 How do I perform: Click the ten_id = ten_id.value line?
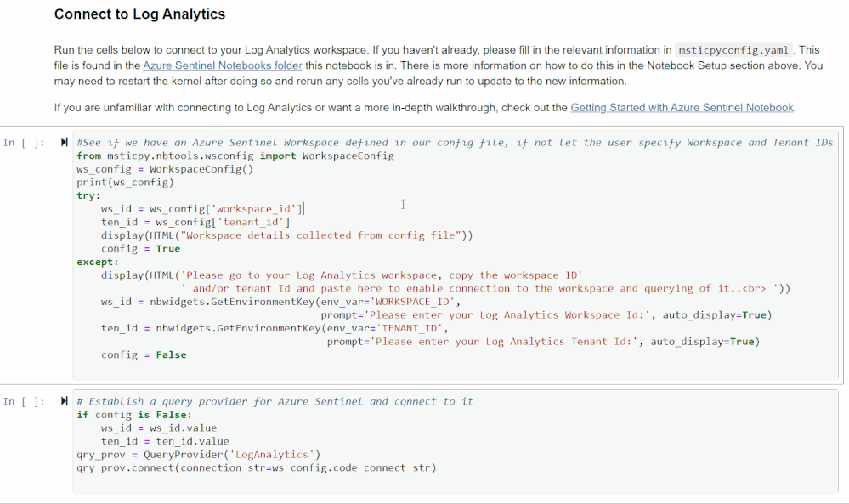pos(165,441)
